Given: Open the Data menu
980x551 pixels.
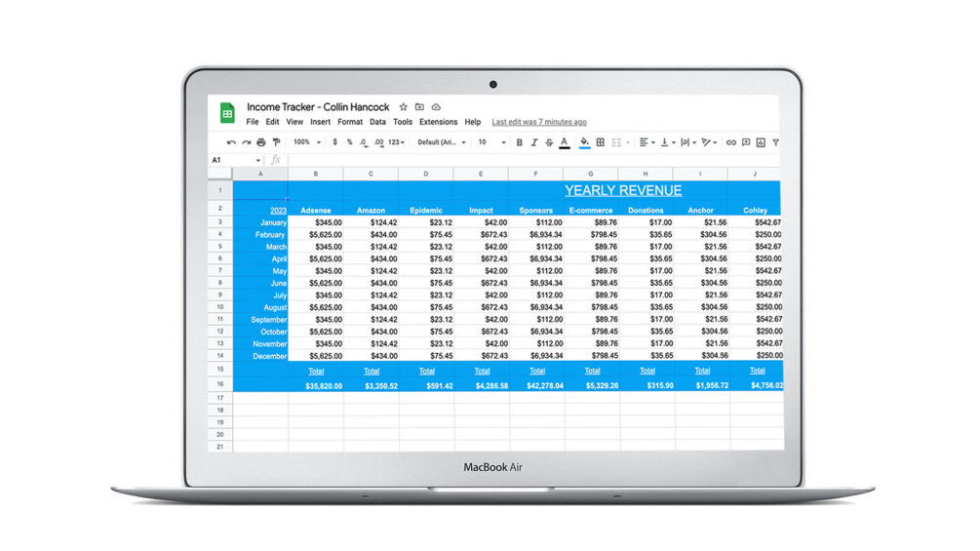Looking at the screenshot, I should pyautogui.click(x=377, y=122).
